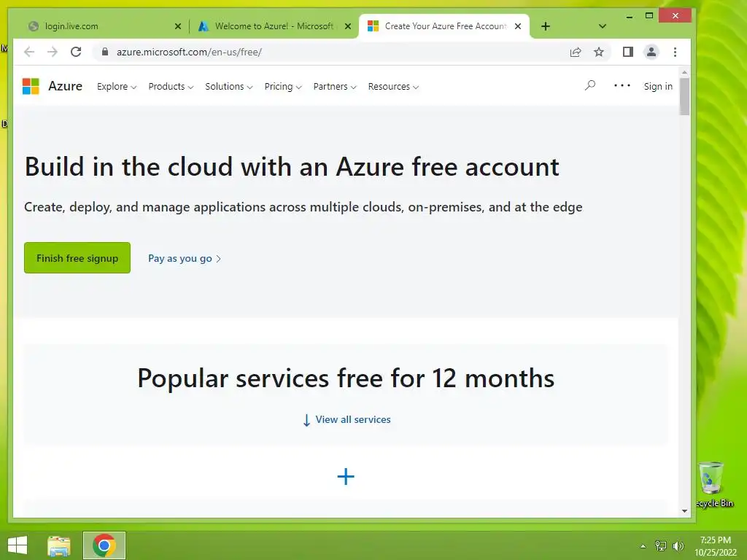Image resolution: width=747 pixels, height=560 pixels.
Task: Open the Chrome profile avatar icon
Action: pyautogui.click(x=651, y=52)
